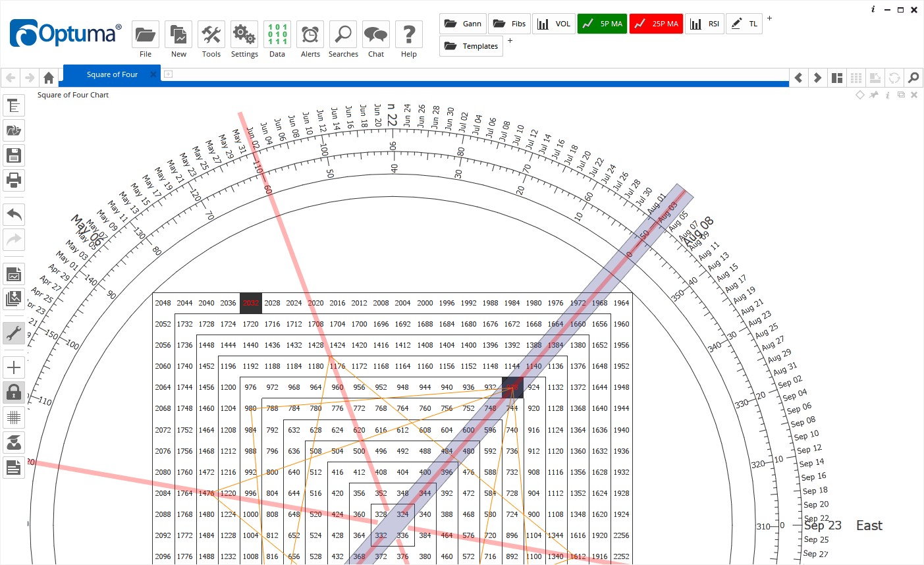
Task: Select the crosshair tool in sidebar
Action: (14, 367)
